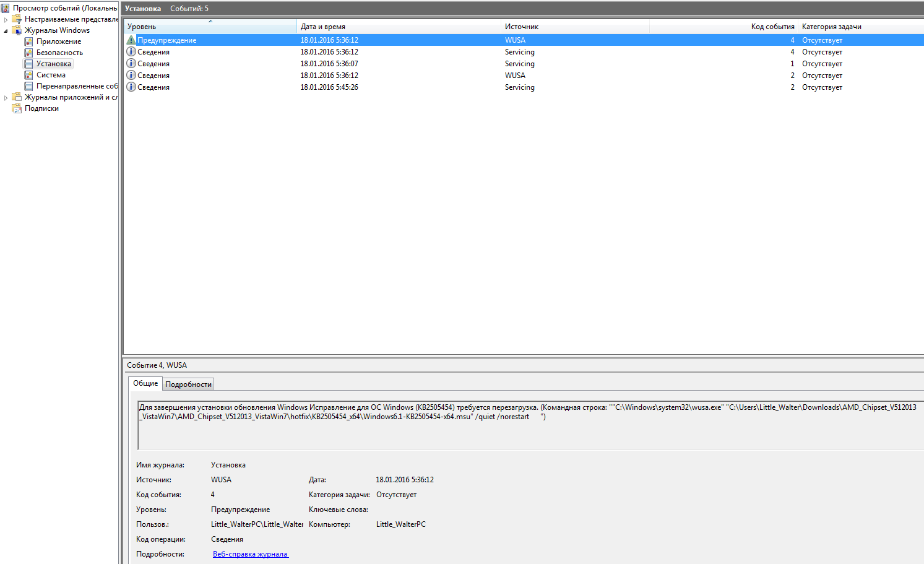Click the 'Код операции' value 'Сведения'
This screenshot has width=924, height=564.
(227, 539)
